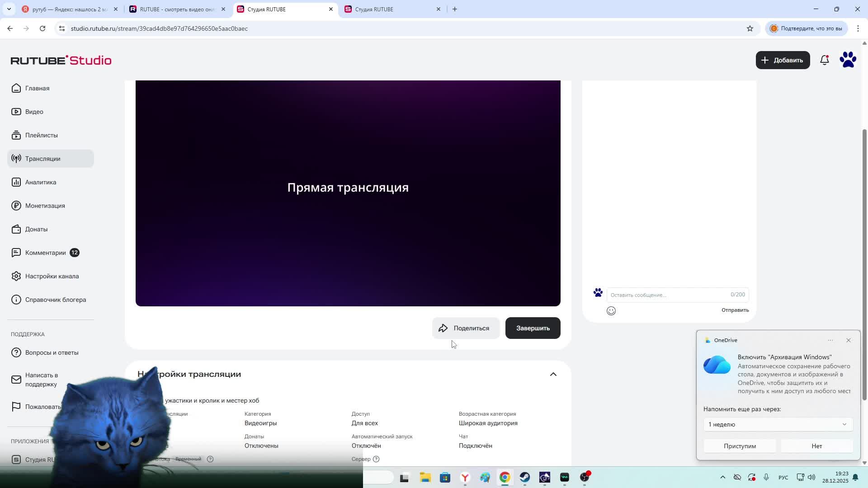Click the paw profile avatar
This screenshot has width=868, height=488.
(848, 60)
